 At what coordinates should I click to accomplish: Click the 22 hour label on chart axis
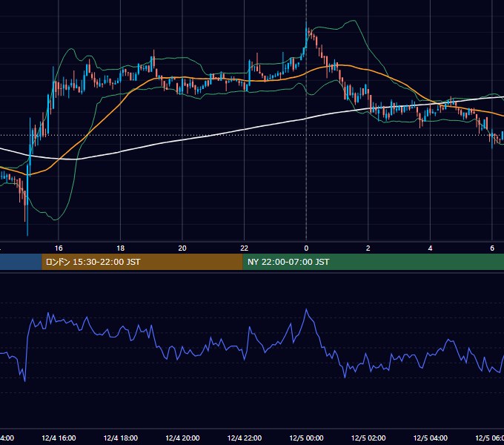[245, 248]
